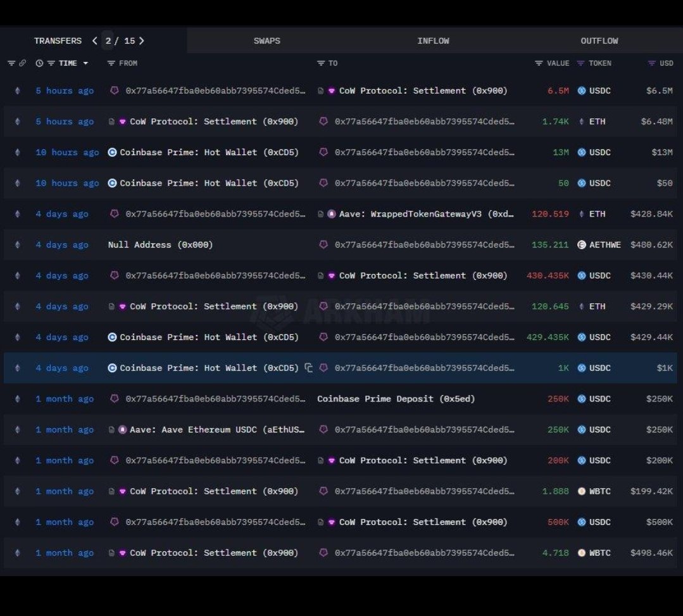The image size is (683, 616).
Task: Click ETH token icon in $6.48M row
Action: tap(582, 122)
